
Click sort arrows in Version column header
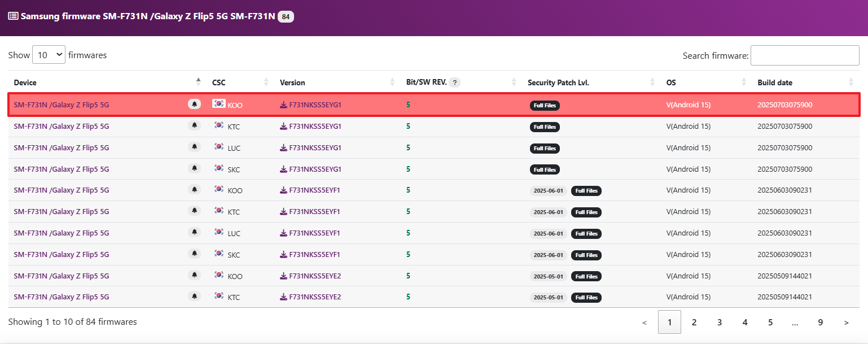[x=393, y=82]
